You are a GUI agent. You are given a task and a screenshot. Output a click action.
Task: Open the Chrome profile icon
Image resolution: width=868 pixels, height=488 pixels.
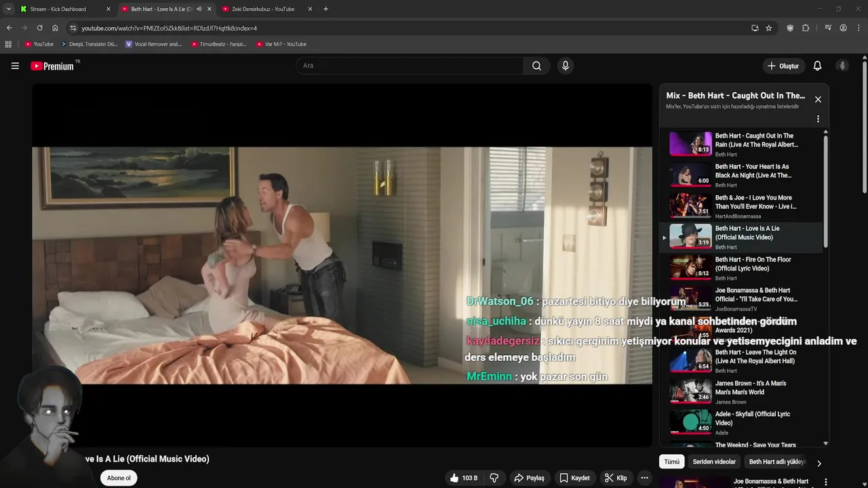(844, 28)
